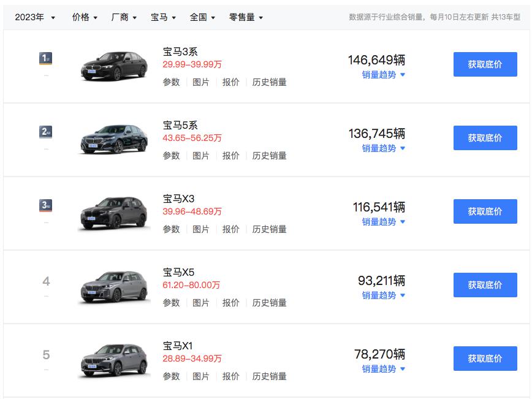Click 获取底价 button for 宝马X1
Image resolution: width=532 pixels, height=399 pixels.
[x=485, y=359]
